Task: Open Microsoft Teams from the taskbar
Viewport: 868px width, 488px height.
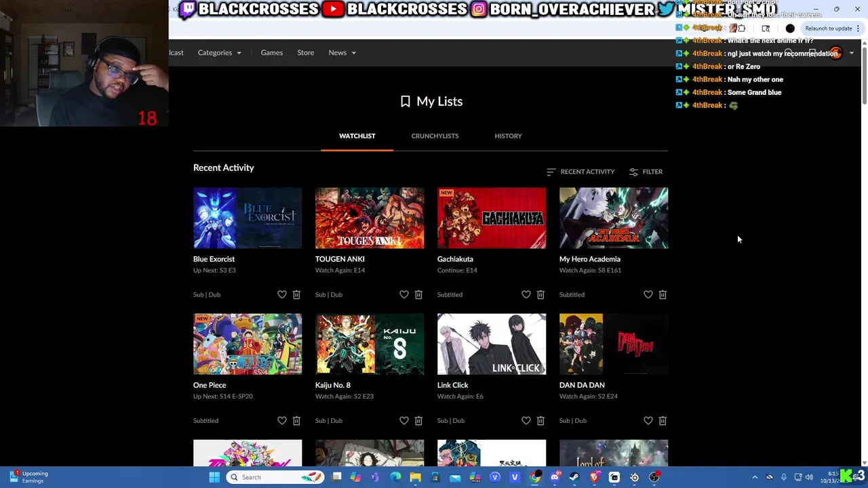Action: click(x=376, y=477)
